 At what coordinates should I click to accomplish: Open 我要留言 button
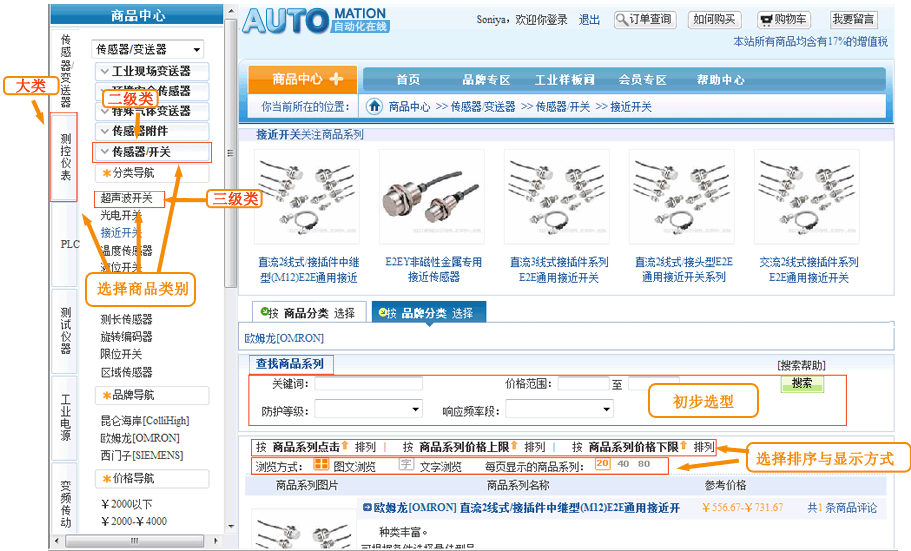coord(853,20)
